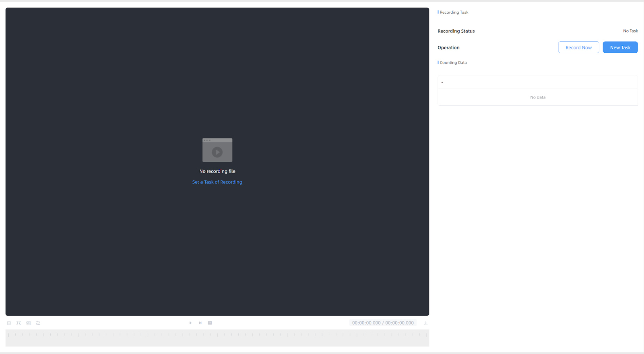Click the next frame button
The width and height of the screenshot is (644, 354).
click(x=200, y=323)
